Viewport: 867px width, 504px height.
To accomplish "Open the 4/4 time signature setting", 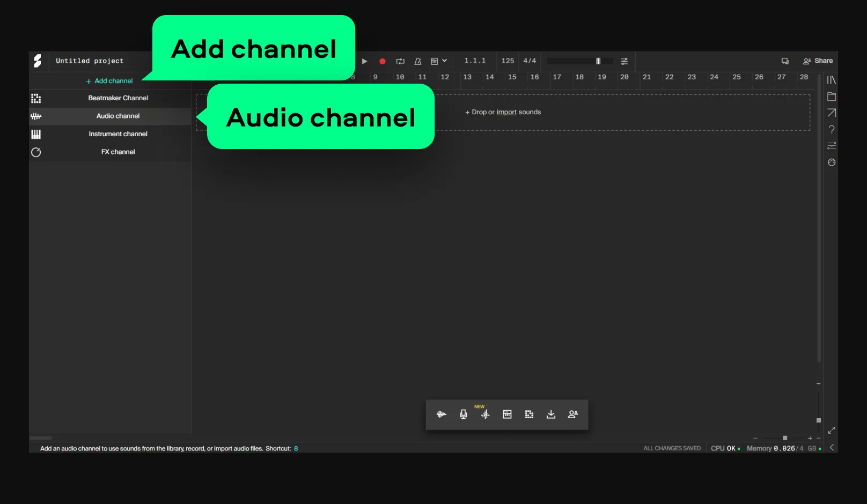I will 530,61.
